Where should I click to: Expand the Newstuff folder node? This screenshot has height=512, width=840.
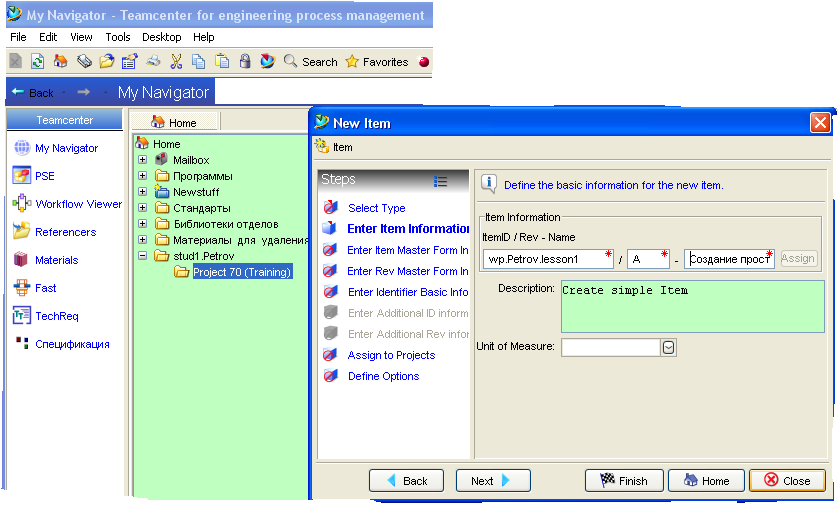pyautogui.click(x=142, y=191)
